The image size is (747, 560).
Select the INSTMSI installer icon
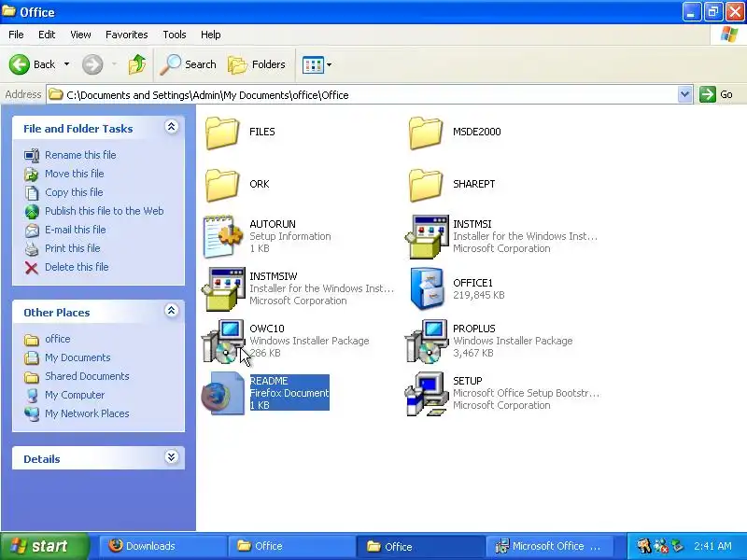427,236
